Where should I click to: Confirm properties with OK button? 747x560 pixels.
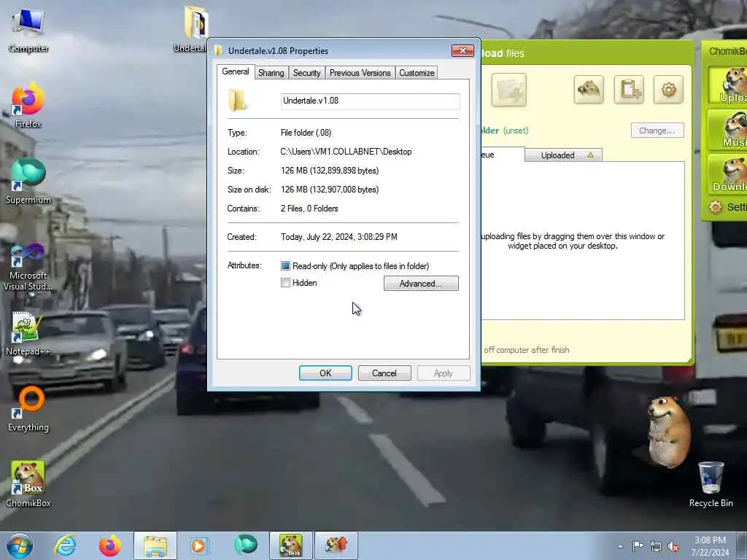(x=325, y=373)
